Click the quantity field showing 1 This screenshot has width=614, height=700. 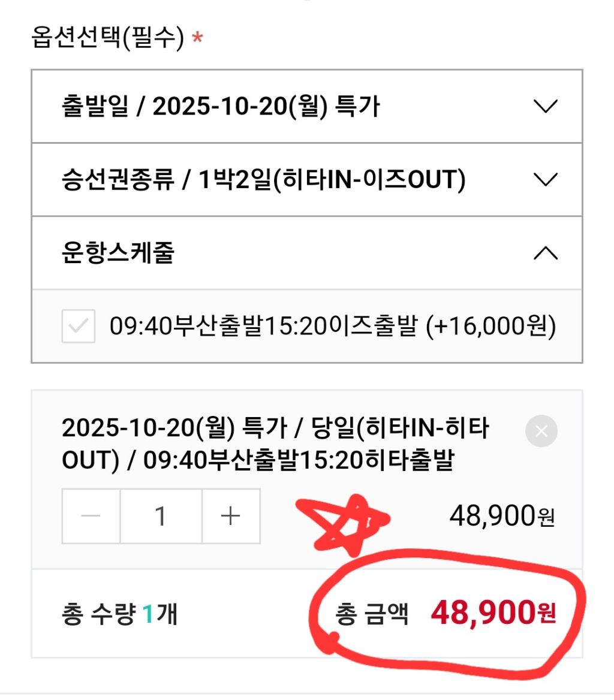[x=161, y=516]
